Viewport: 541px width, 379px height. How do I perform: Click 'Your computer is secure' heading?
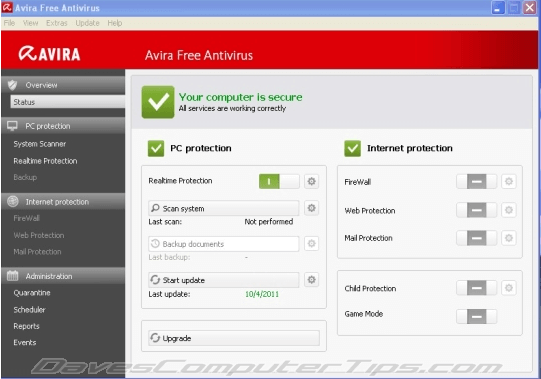240,97
